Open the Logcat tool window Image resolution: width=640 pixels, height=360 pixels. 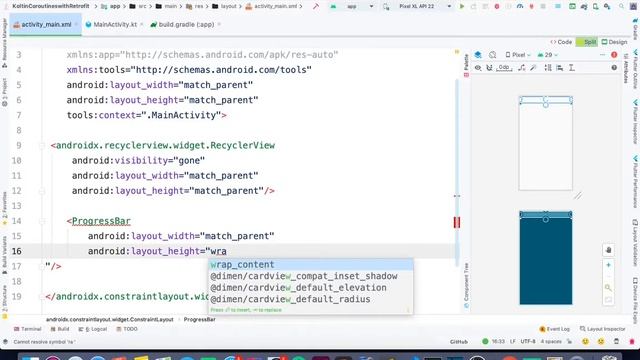click(x=93, y=329)
